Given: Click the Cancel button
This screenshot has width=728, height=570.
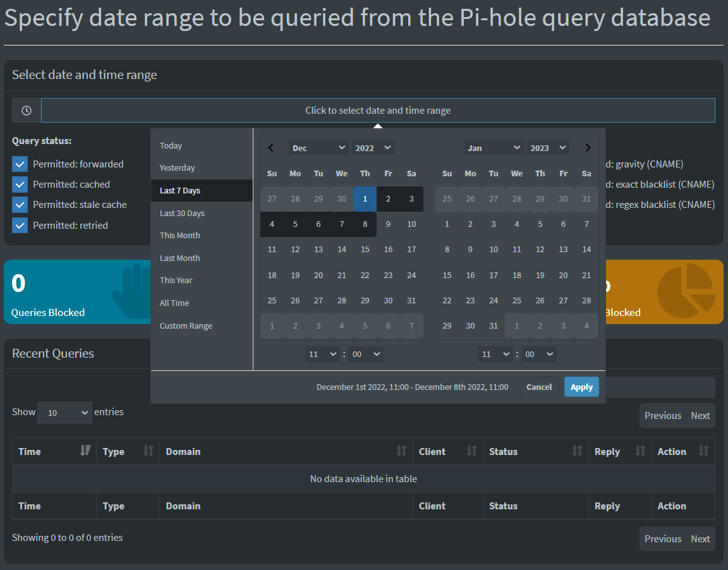Looking at the screenshot, I should point(539,387).
